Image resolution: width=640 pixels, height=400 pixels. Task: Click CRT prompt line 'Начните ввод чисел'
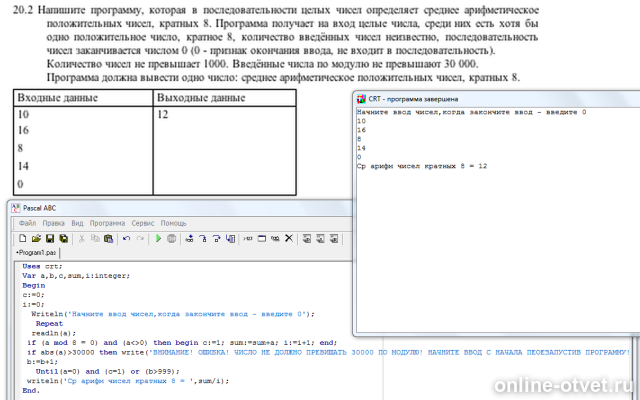(x=471, y=112)
